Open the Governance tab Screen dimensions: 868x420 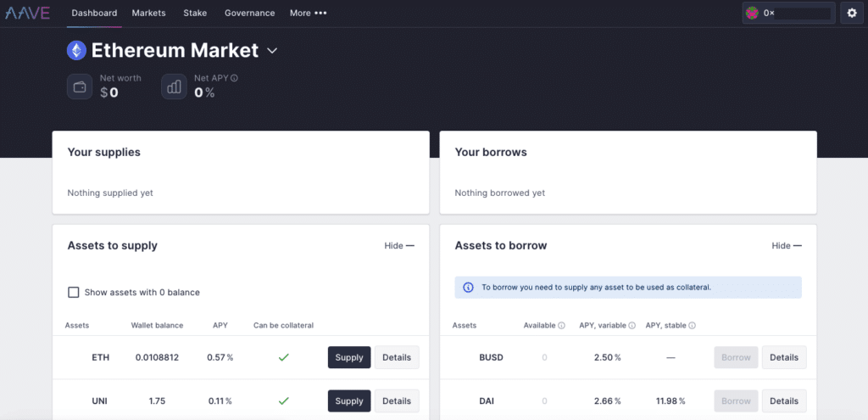pos(250,13)
